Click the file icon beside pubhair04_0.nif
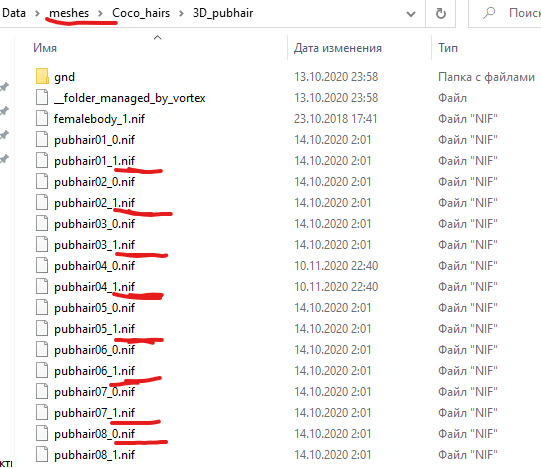Viewport: 541px width, 468px height. click(x=42, y=265)
